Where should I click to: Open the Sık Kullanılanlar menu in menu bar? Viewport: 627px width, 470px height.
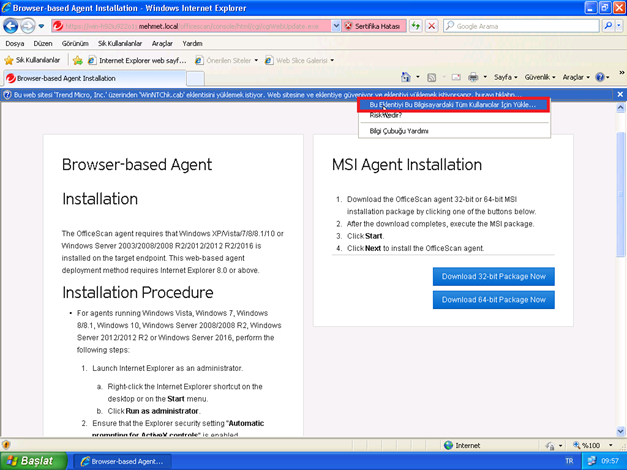click(x=120, y=43)
